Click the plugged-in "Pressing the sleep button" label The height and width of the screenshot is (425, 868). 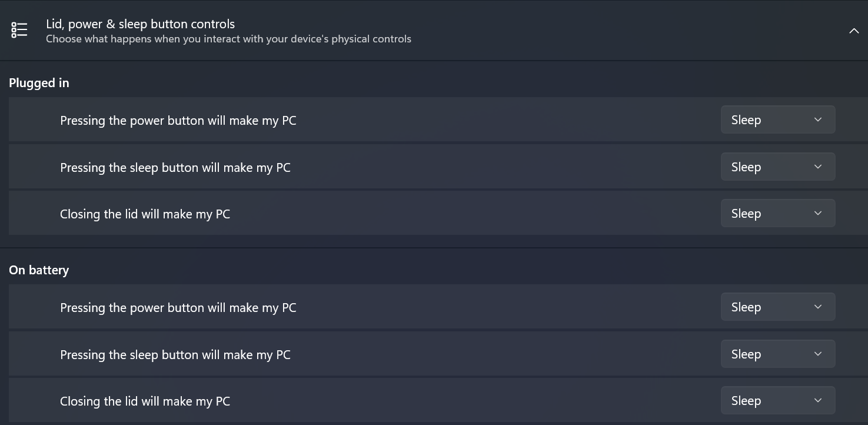click(x=175, y=168)
